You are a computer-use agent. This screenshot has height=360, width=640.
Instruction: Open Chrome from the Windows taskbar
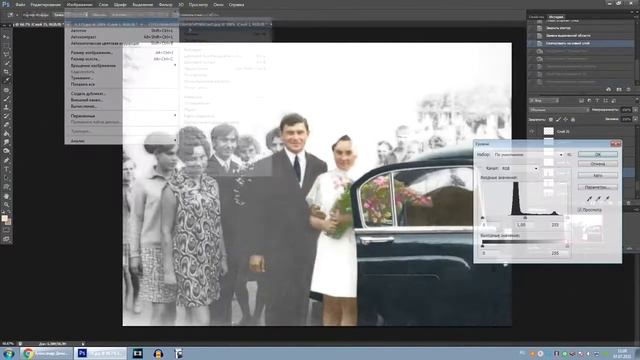(x=47, y=353)
